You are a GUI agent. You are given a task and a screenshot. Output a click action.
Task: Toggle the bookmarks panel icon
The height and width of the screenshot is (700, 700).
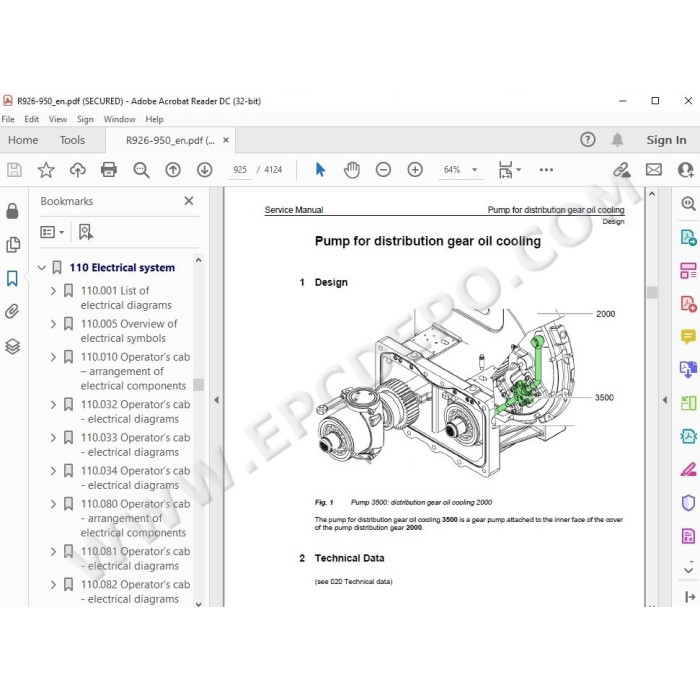12,278
